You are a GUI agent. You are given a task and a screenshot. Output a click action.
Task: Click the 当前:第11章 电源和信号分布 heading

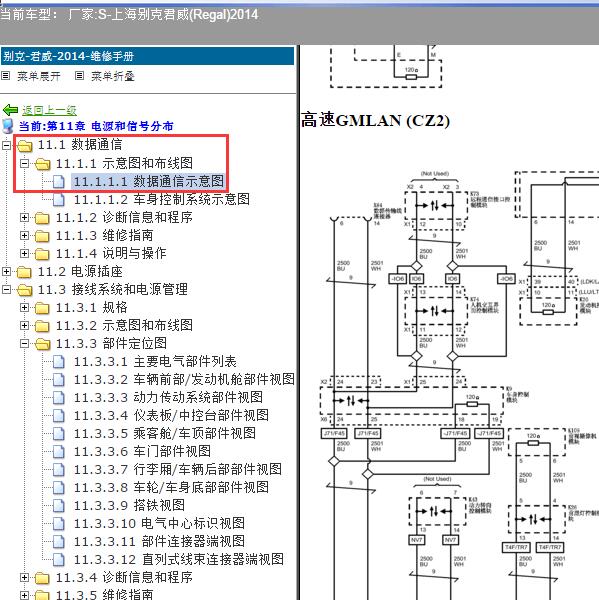point(96,126)
